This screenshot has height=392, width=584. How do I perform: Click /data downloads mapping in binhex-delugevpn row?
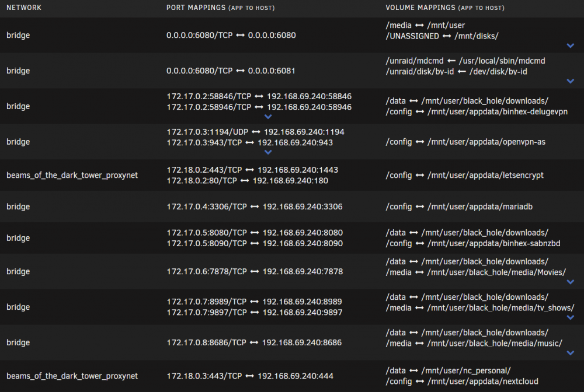[467, 101]
